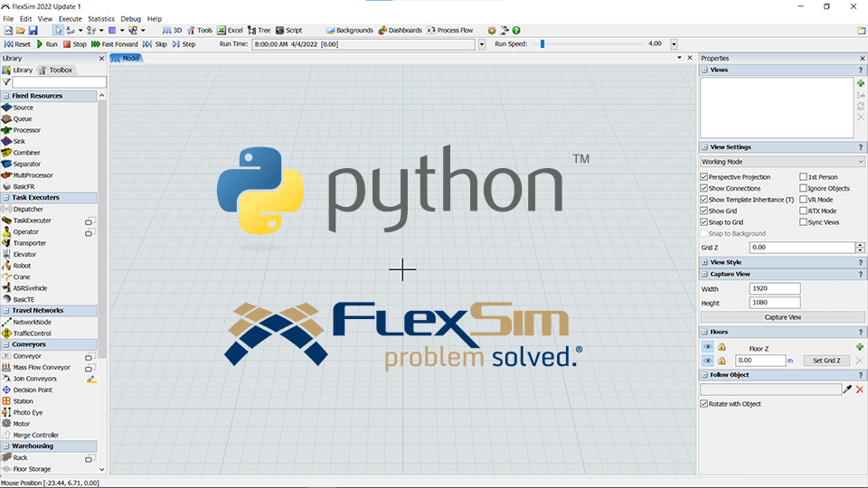This screenshot has height=488, width=868.
Task: Toggle Snap to Grid checkbox
Action: (x=704, y=222)
